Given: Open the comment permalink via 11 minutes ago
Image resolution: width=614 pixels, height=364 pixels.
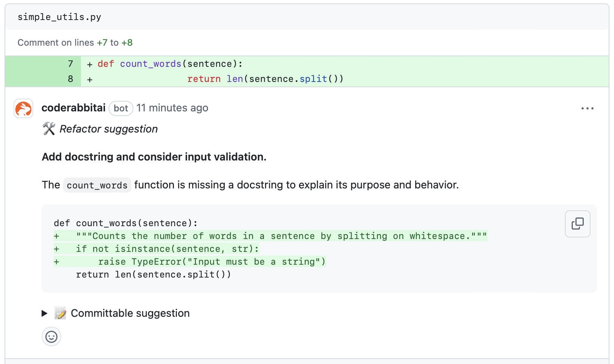Looking at the screenshot, I should point(172,108).
